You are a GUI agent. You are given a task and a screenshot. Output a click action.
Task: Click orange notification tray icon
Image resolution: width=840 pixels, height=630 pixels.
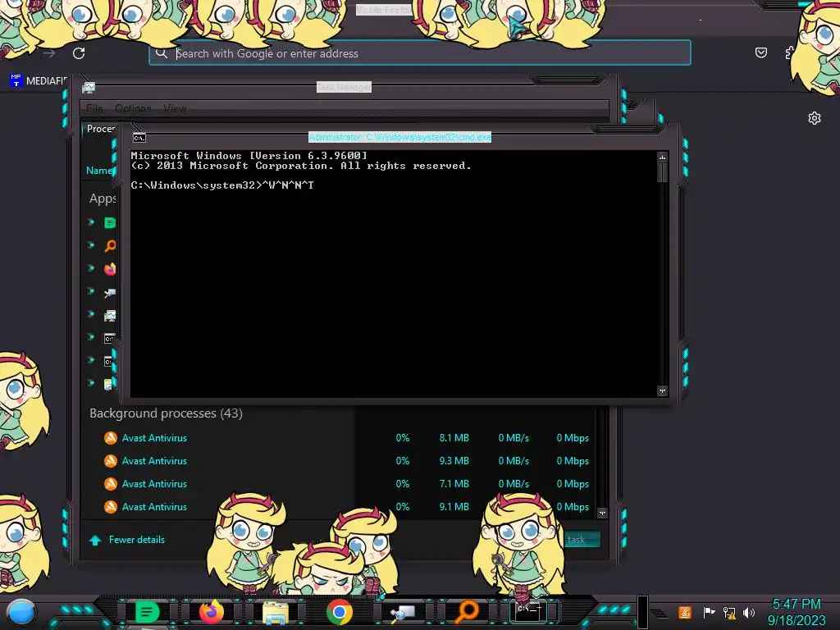(684, 612)
